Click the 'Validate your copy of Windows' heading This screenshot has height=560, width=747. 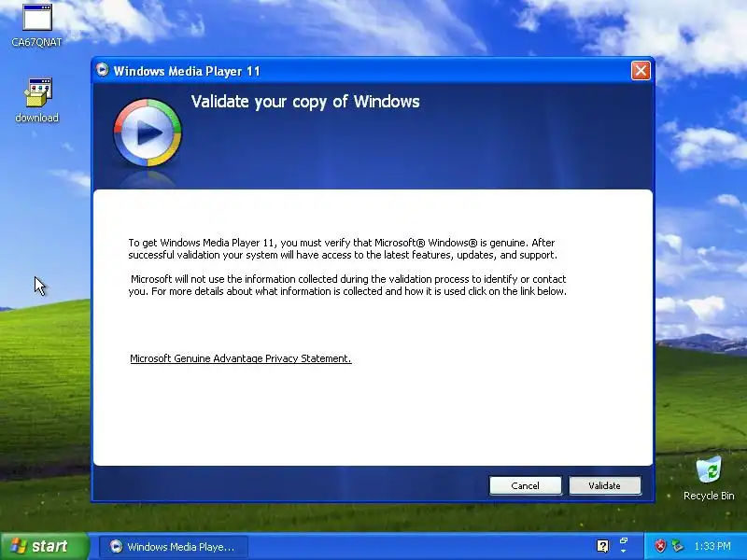[305, 102]
